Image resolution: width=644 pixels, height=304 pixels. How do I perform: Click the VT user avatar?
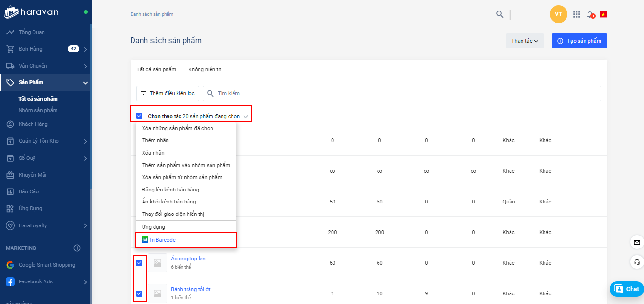point(558,14)
